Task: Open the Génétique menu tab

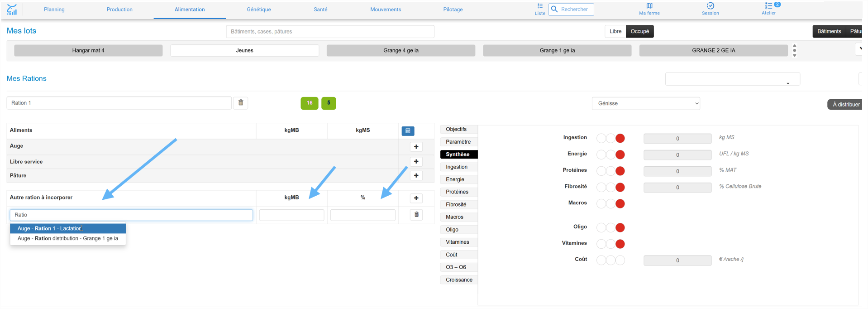Action: pyautogui.click(x=259, y=10)
